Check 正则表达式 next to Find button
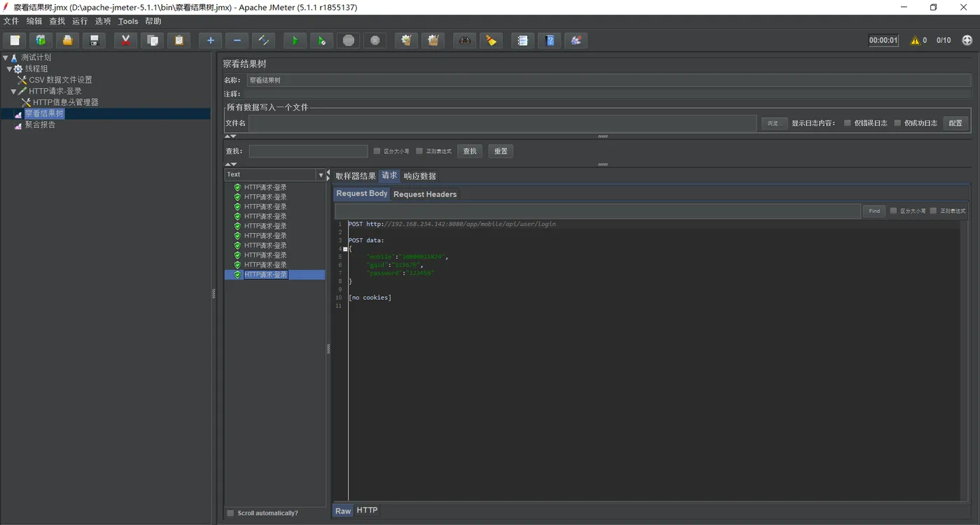The width and height of the screenshot is (980, 525). 933,211
